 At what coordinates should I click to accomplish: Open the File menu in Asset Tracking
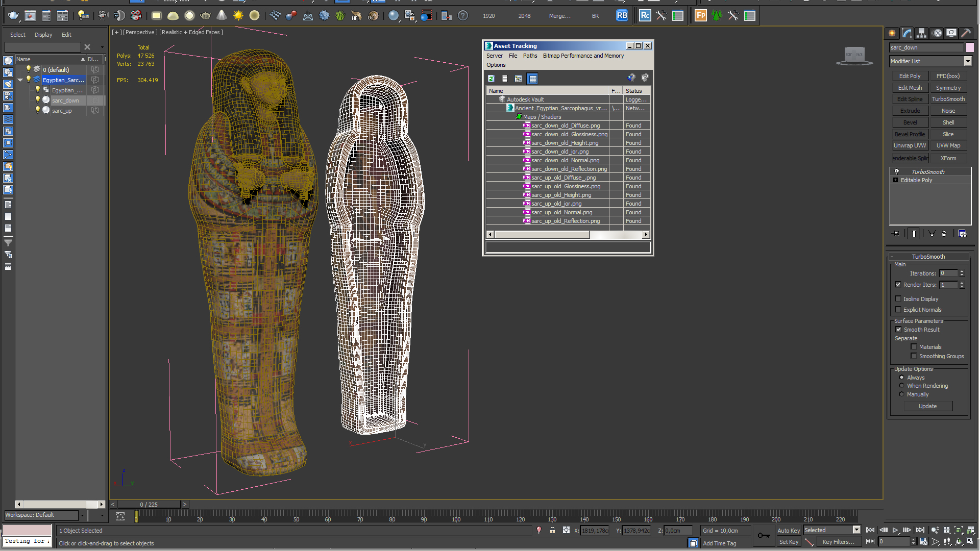(513, 56)
